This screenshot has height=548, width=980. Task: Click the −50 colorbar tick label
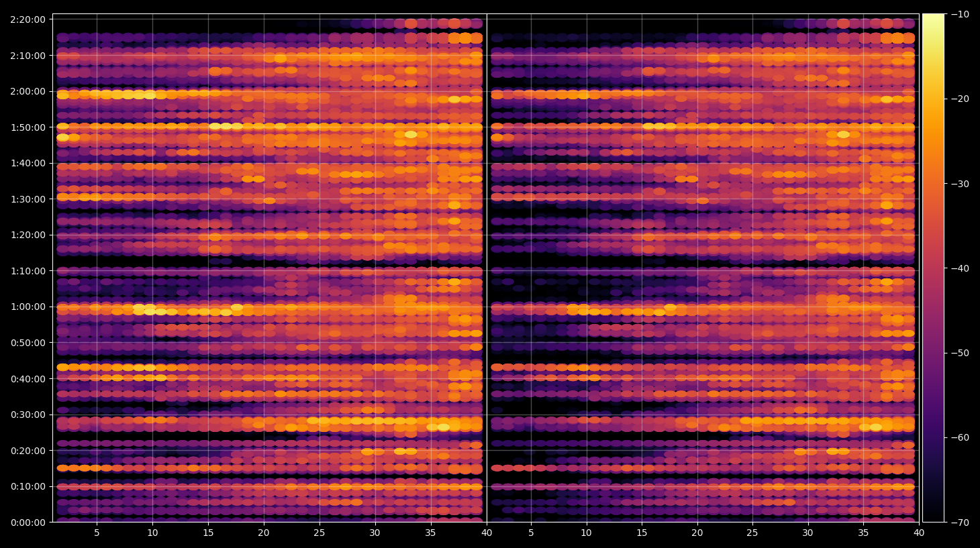(960, 353)
